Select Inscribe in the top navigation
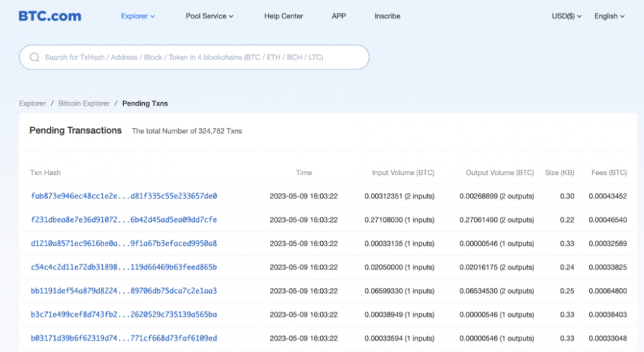Image resolution: width=644 pixels, height=352 pixels. [387, 16]
